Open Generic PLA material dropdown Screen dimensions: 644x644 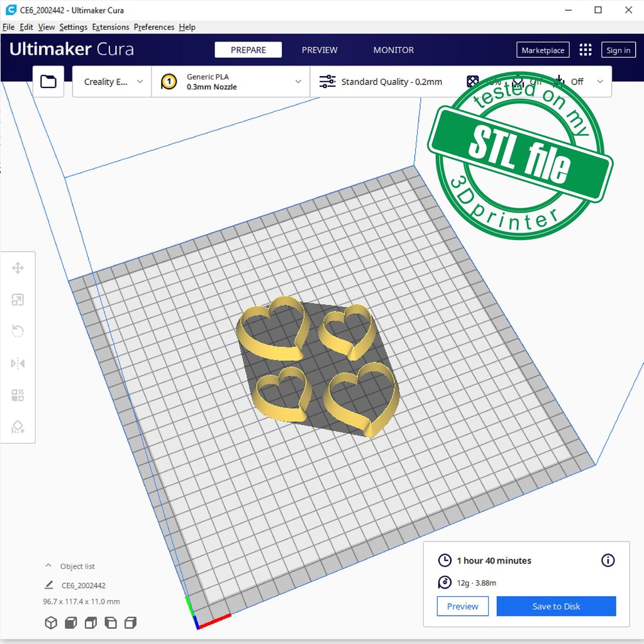(x=231, y=82)
